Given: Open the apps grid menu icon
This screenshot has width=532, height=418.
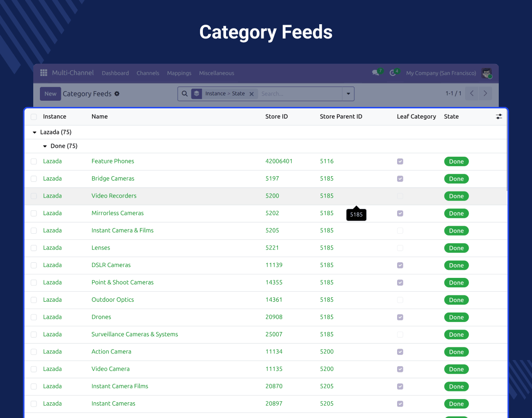Looking at the screenshot, I should tap(43, 73).
